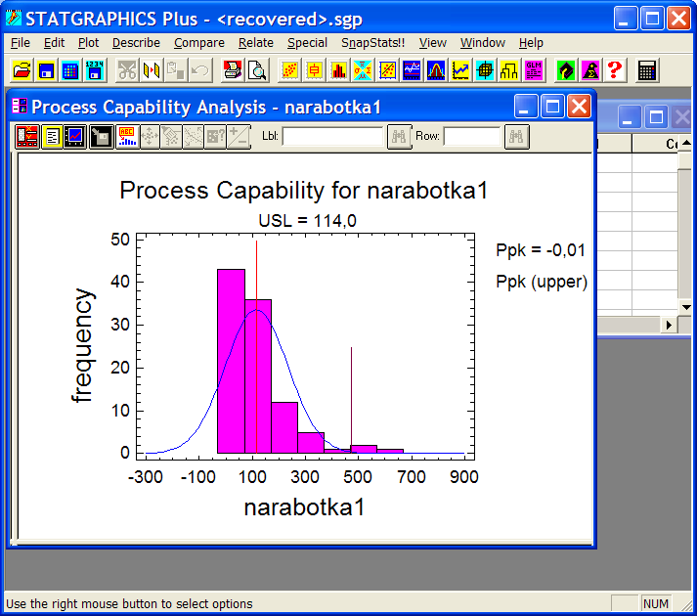Click the identify point dice-question icon

215,137
